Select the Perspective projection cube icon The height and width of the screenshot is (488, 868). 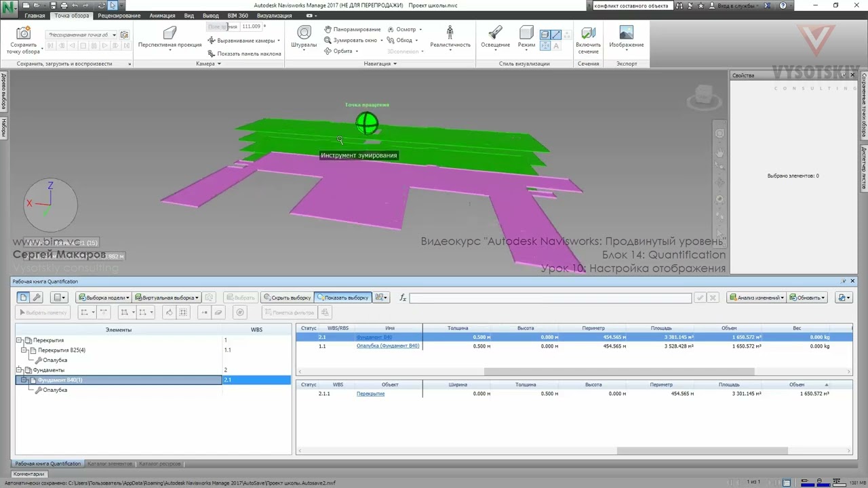click(170, 33)
